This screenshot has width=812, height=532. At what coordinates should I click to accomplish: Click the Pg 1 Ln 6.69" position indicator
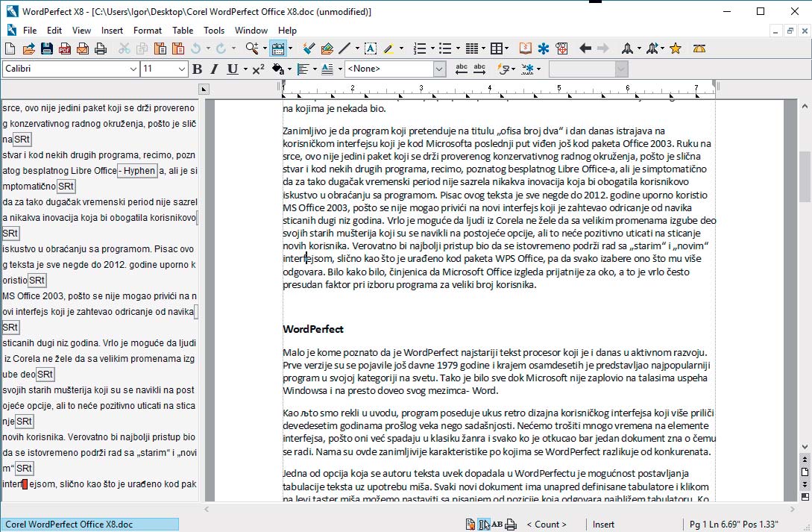tap(734, 525)
